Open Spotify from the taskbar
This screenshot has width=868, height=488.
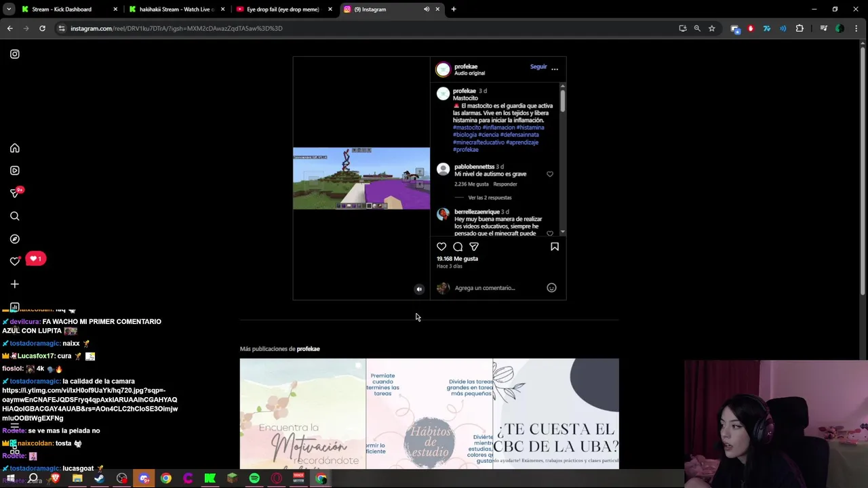point(254,479)
